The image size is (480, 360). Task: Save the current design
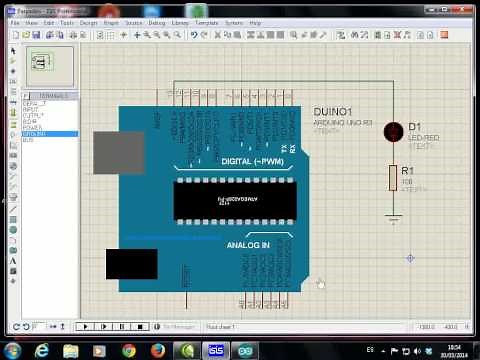tap(36, 35)
